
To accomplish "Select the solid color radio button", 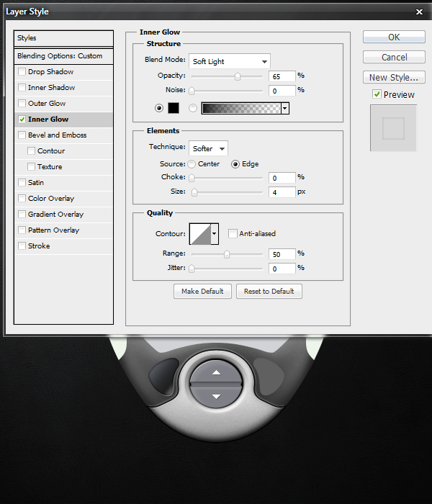I will (159, 108).
